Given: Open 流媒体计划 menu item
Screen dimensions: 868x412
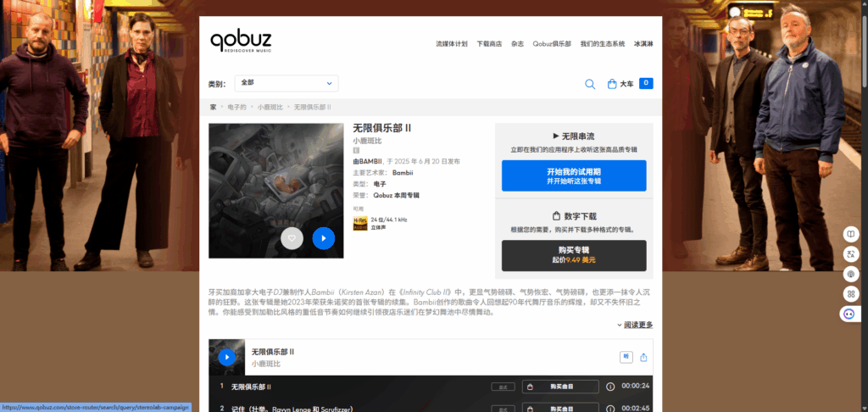Looking at the screenshot, I should coord(452,44).
